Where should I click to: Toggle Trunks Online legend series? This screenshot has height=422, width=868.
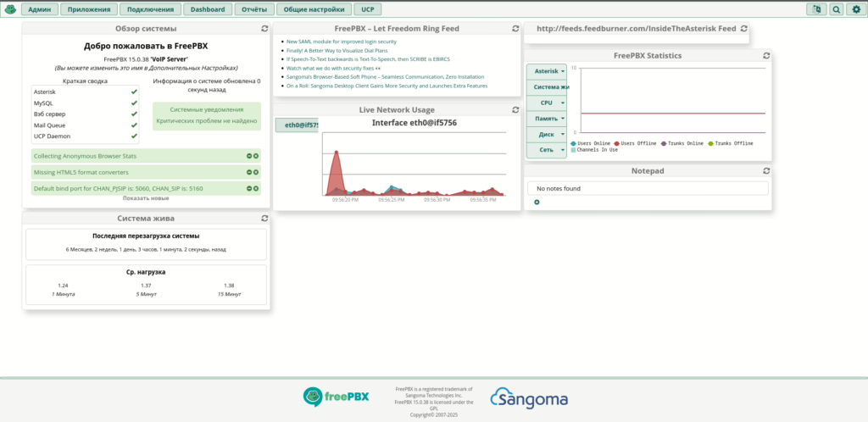coord(682,143)
